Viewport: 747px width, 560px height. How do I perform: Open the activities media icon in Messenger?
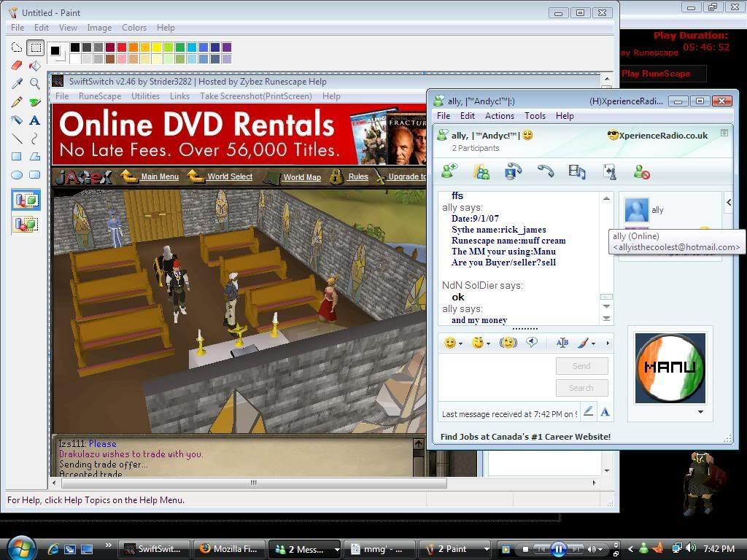[x=577, y=171]
